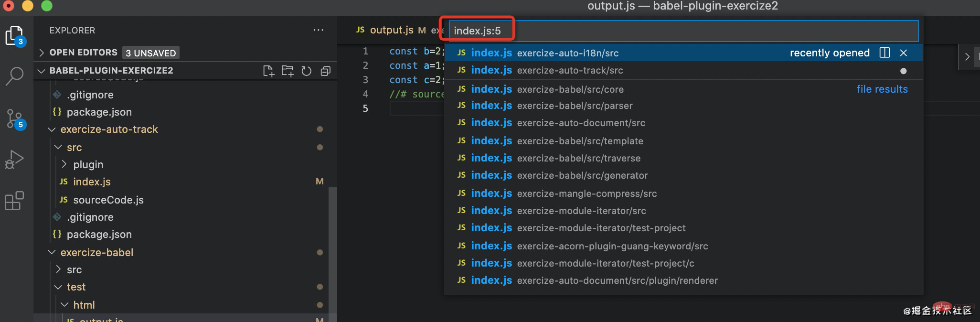Open the Explorer view in activity bar
The width and height of the screenshot is (980, 322).
(14, 35)
